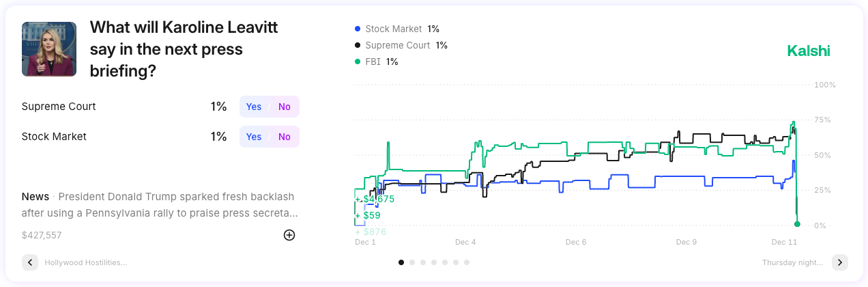868x287 pixels.
Task: Switch to the second carousel pagination dot
Action: pos(412,262)
